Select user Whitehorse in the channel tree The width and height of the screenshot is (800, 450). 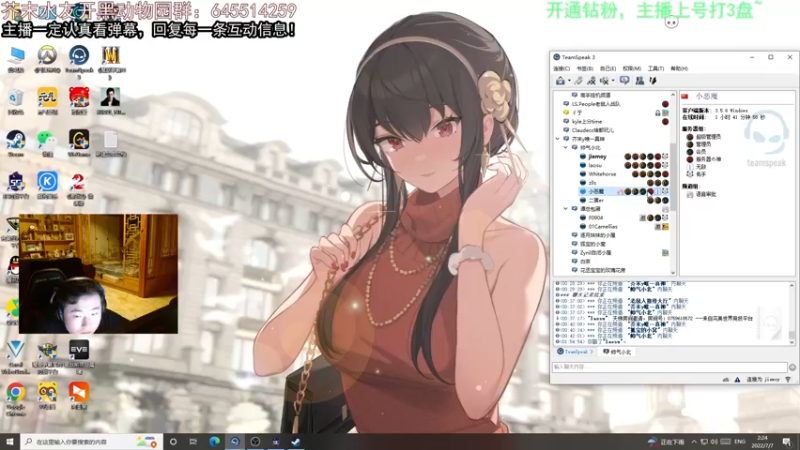click(x=602, y=174)
